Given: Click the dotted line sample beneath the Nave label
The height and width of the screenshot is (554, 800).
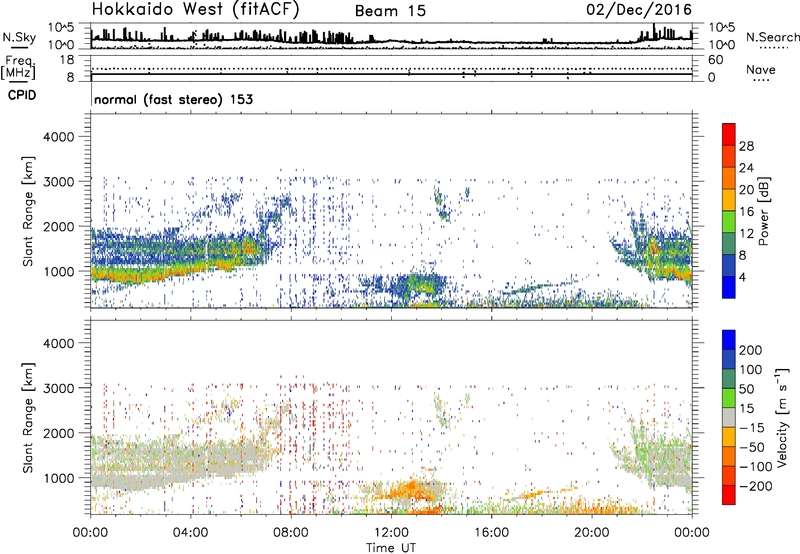Looking at the screenshot, I should pyautogui.click(x=761, y=80).
